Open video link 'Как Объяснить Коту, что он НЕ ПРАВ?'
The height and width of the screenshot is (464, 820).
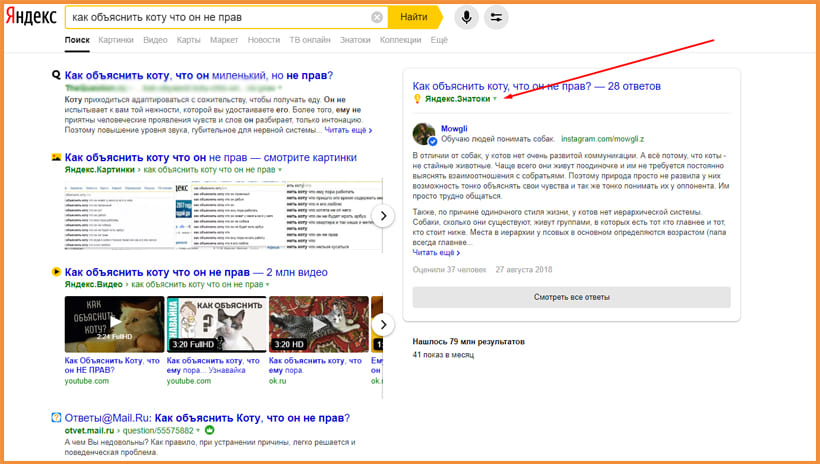click(112, 365)
